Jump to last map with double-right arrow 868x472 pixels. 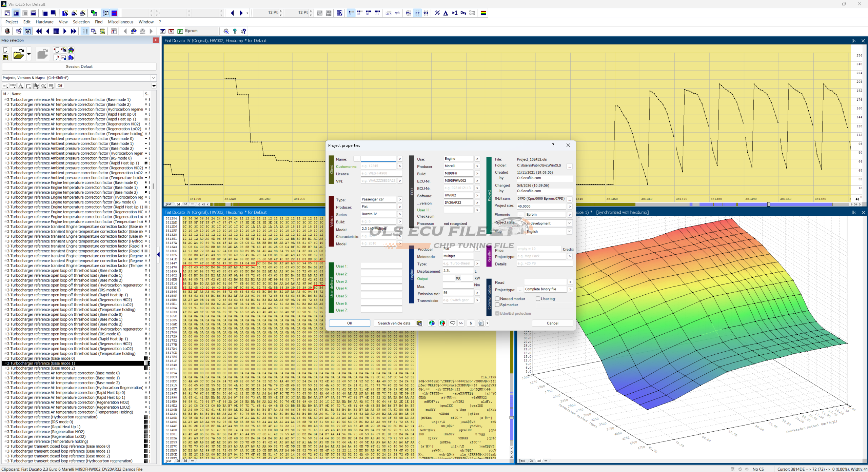73,31
